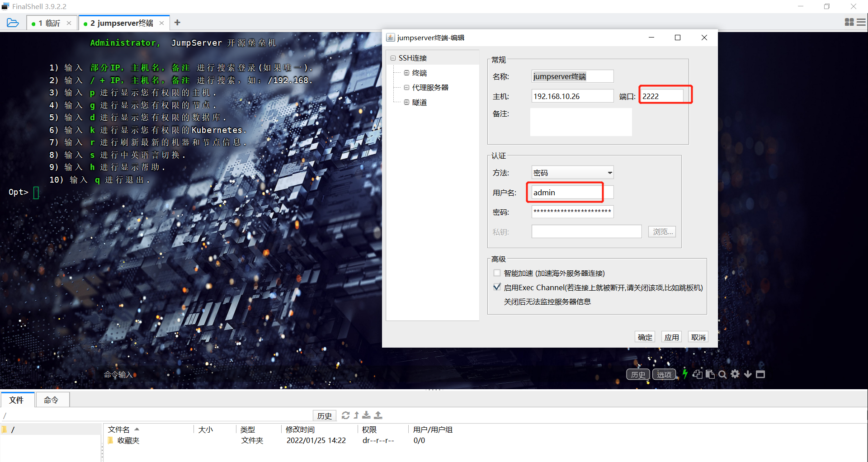Switch to grid layout view icon
Image resolution: width=868 pixels, height=462 pixels.
pyautogui.click(x=849, y=22)
